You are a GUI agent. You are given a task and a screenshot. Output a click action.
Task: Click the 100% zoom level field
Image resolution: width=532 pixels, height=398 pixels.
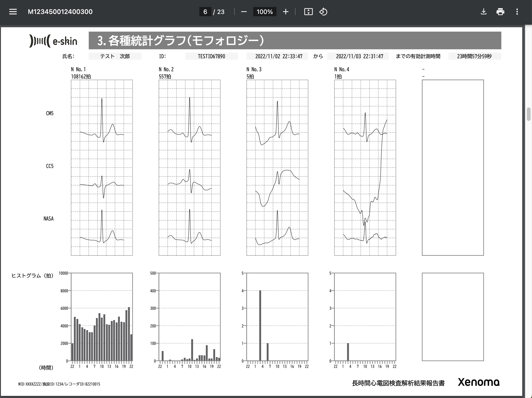[x=265, y=12]
